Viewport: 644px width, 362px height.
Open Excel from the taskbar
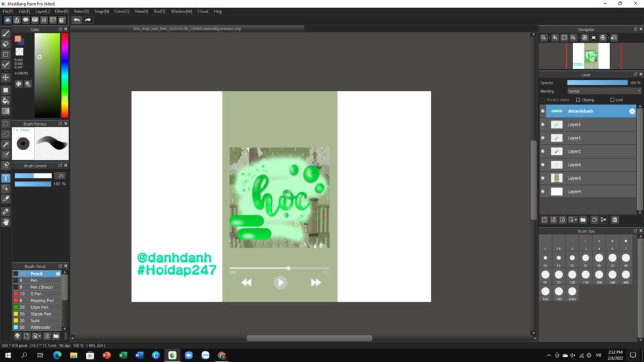click(x=123, y=356)
